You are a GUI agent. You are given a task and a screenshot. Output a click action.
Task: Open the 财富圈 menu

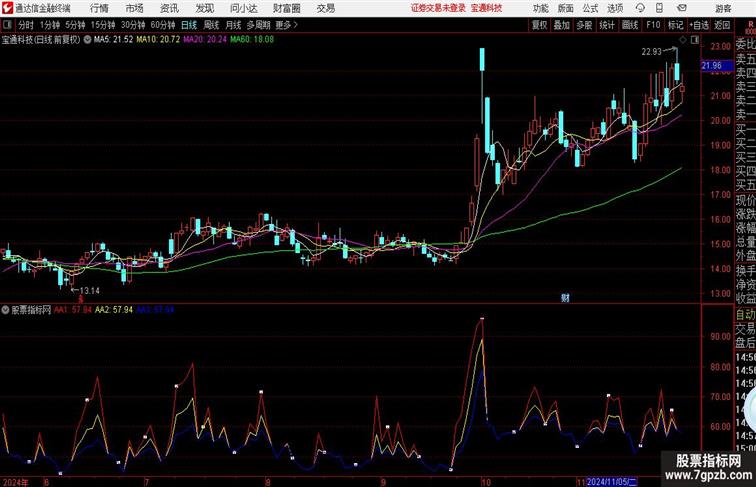286,8
